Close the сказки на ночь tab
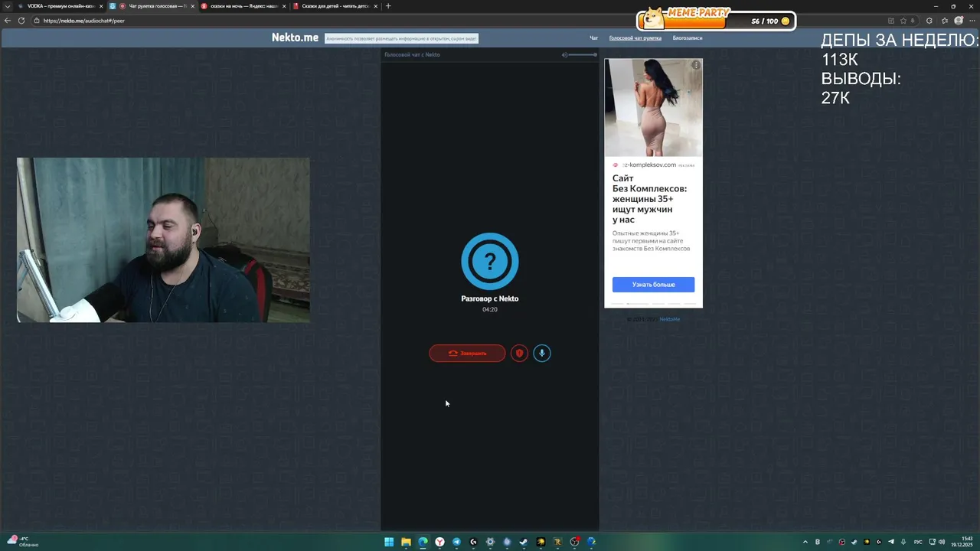Image resolution: width=980 pixels, height=551 pixels. pos(285,6)
